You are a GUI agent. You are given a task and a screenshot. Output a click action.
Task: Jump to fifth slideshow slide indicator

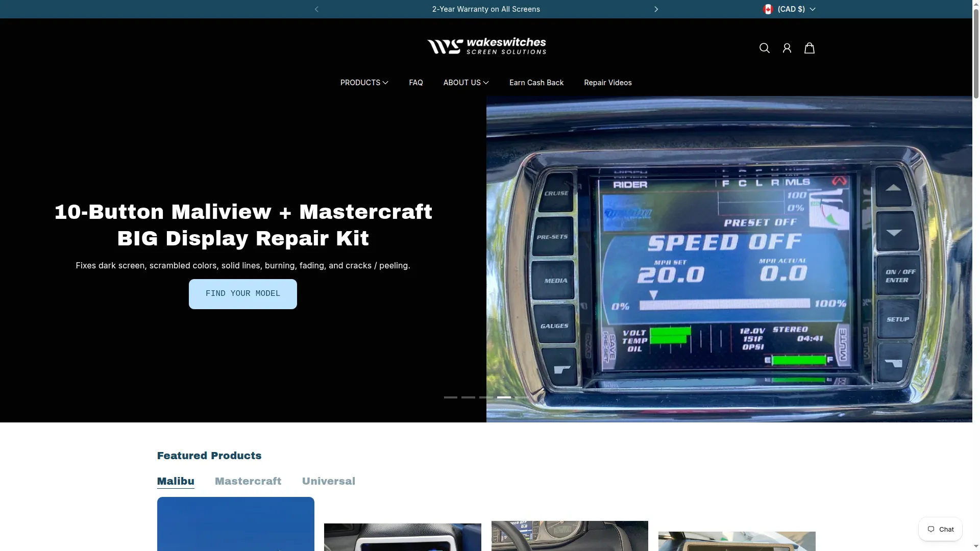pos(521,397)
